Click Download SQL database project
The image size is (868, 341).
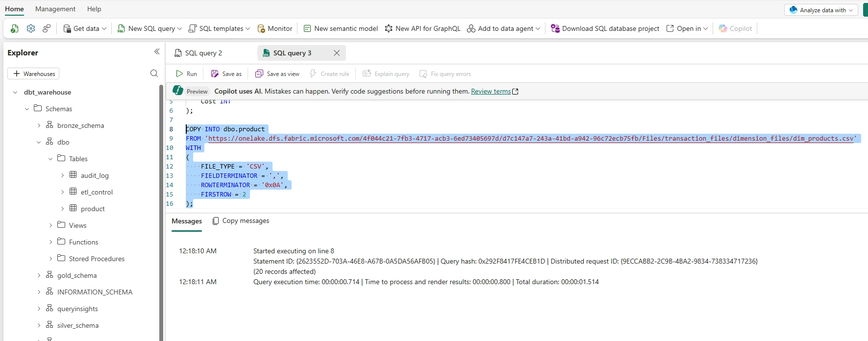click(605, 28)
